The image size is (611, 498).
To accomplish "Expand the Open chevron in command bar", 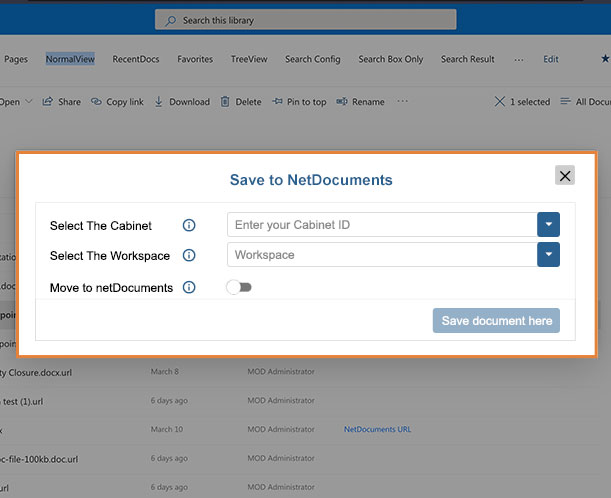I will pyautogui.click(x=29, y=101).
